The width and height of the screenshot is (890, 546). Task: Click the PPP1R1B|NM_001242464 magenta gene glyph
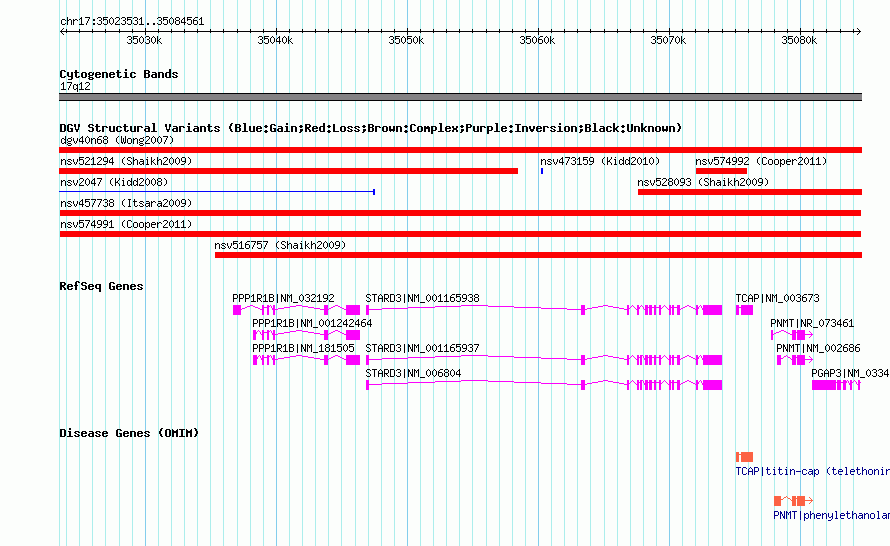pyautogui.click(x=306, y=335)
